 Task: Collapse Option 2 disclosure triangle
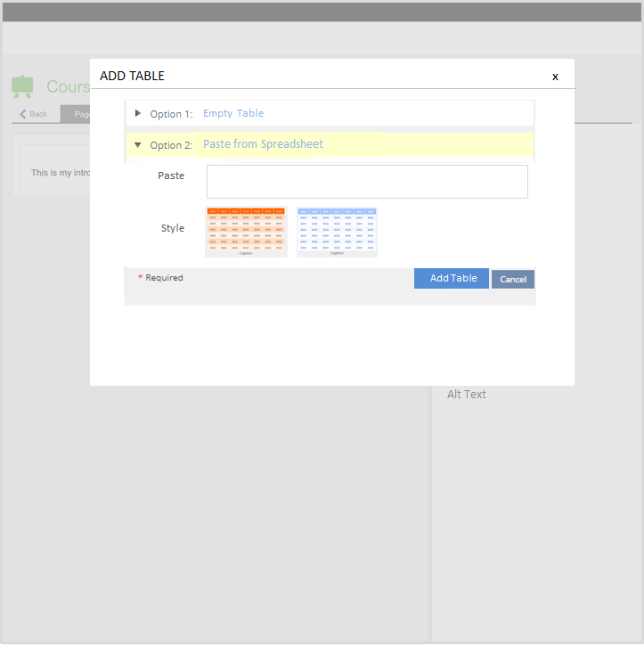(138, 144)
